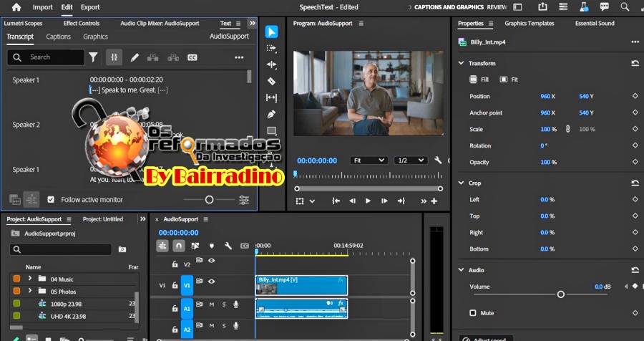This screenshot has width=644, height=341.
Task: Expand the 05 Photos bin
Action: [29, 292]
